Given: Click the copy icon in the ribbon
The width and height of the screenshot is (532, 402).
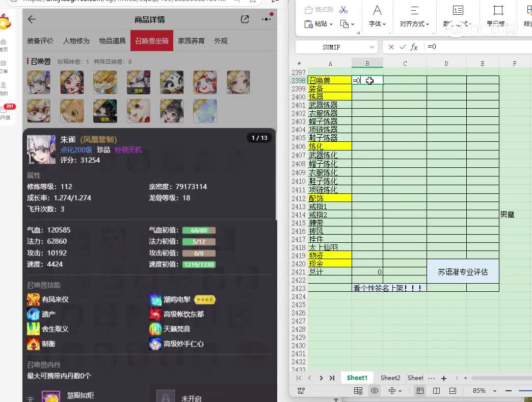Looking at the screenshot, I should coord(344,24).
